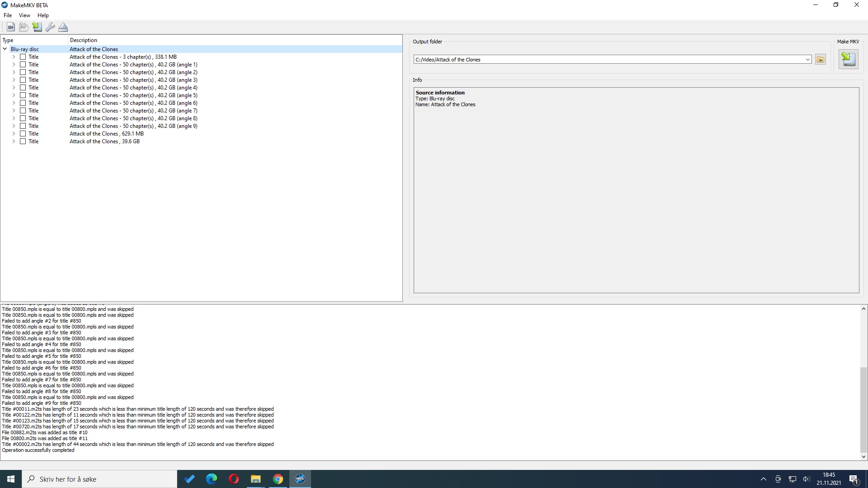The image size is (868, 488).
Task: Open the File menu
Action: click(8, 15)
